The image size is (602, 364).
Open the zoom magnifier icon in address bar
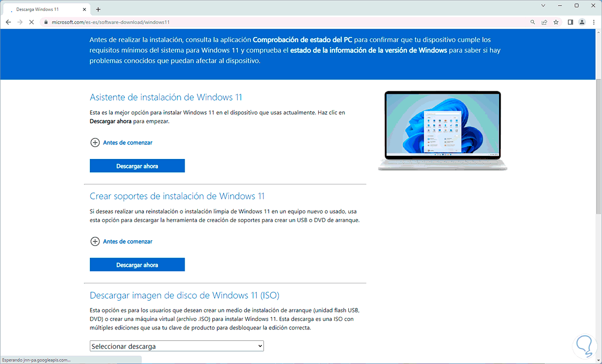click(533, 22)
